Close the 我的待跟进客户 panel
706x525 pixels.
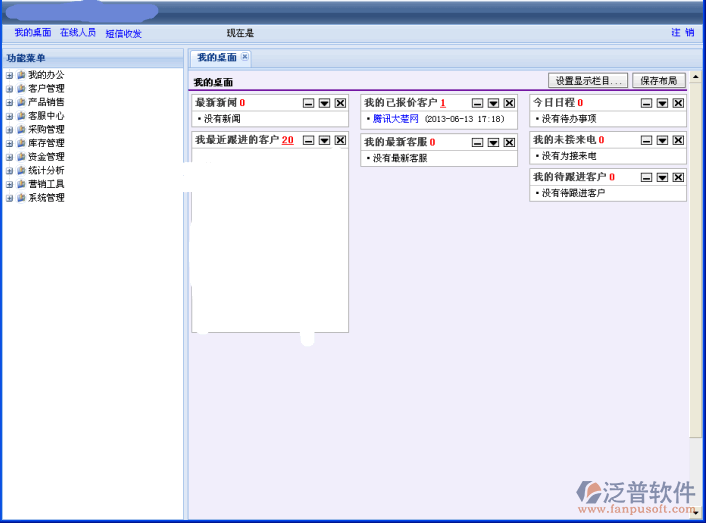(678, 178)
